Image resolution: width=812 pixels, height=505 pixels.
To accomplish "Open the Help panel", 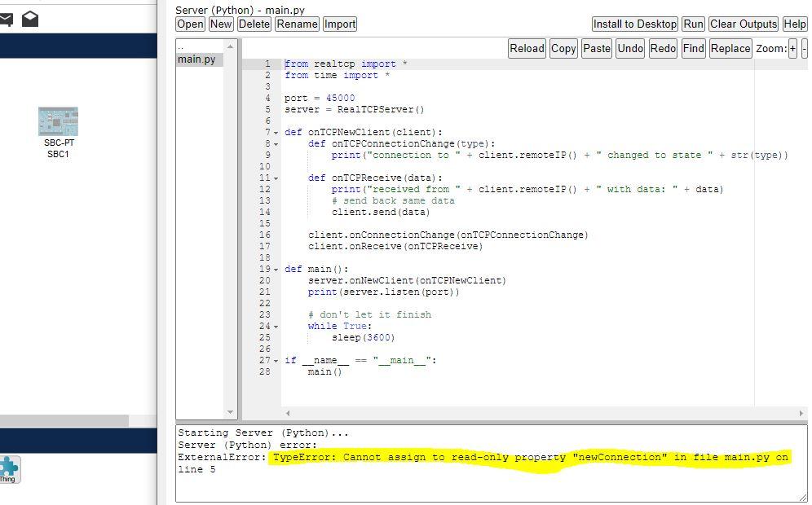I will coord(795,24).
